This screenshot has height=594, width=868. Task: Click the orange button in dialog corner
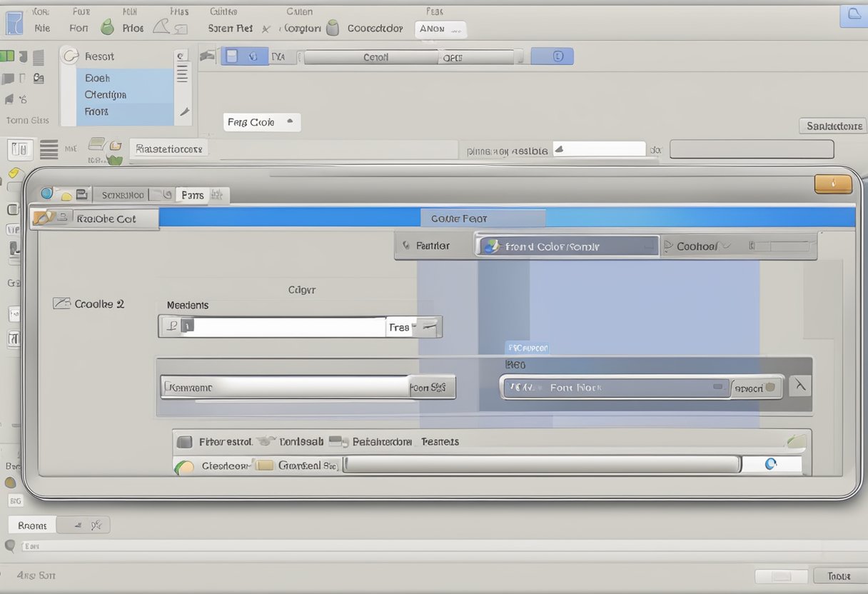coord(833,184)
